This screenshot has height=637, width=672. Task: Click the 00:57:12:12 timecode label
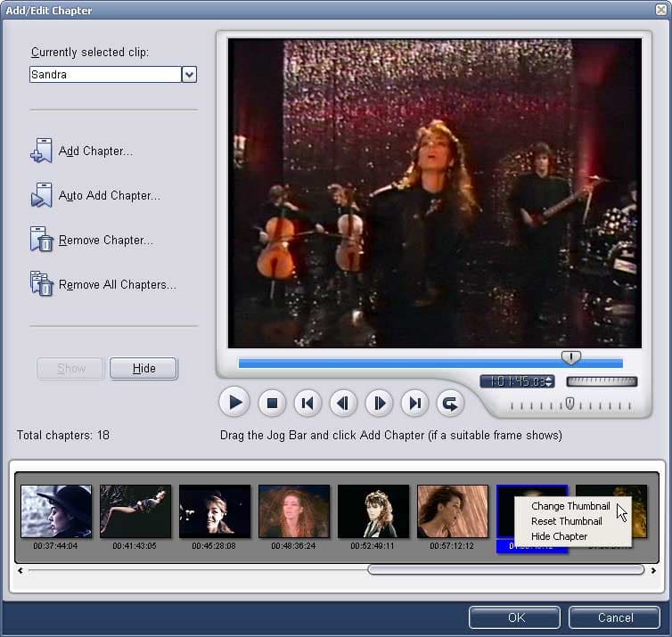point(452,546)
